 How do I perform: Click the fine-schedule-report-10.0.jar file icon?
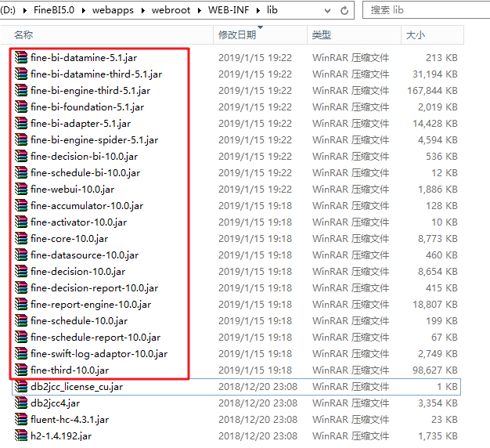point(21,338)
